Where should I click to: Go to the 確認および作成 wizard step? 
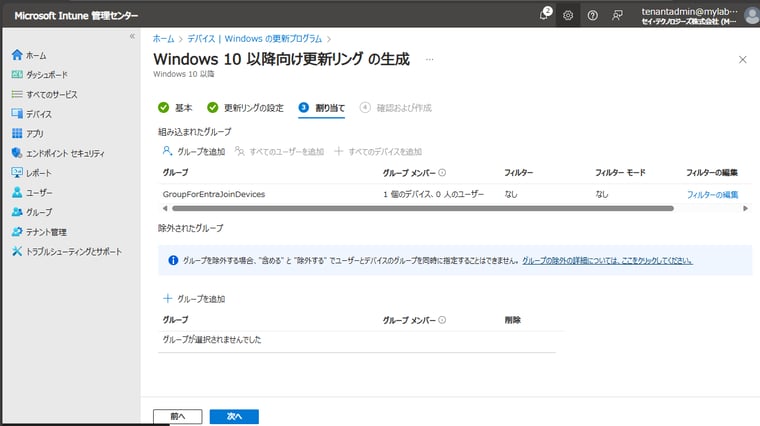pos(396,108)
